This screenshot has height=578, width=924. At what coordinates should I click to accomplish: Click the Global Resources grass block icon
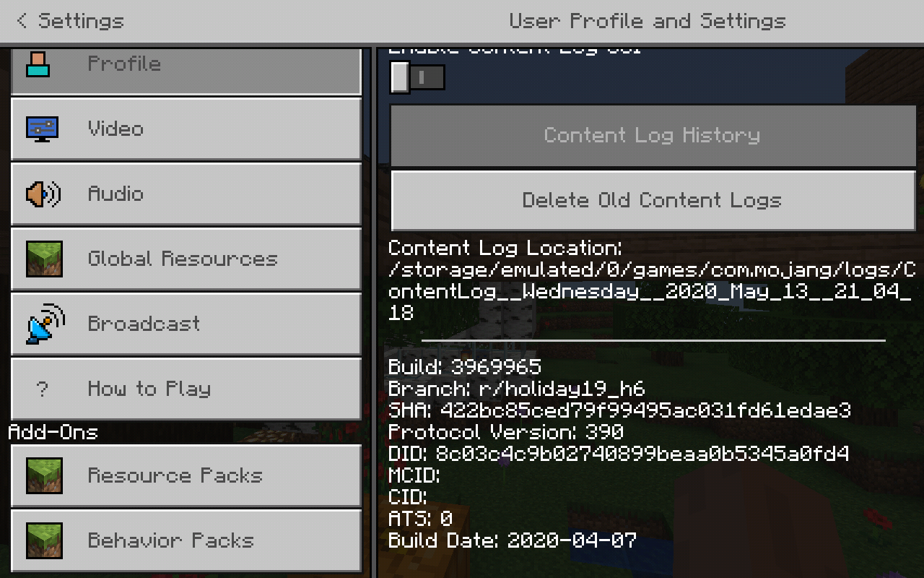pos(44,259)
